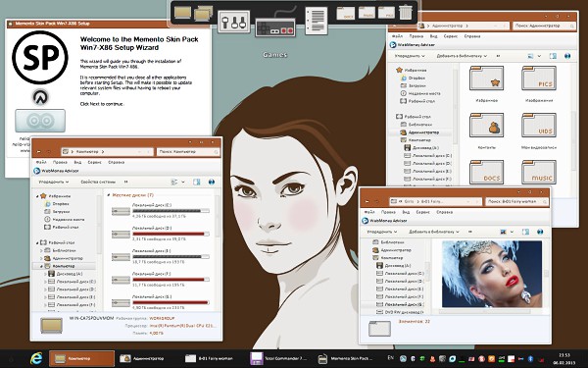Switch to Total Commander on the taskbar
Screen dimensions: 588x368
coord(279,358)
